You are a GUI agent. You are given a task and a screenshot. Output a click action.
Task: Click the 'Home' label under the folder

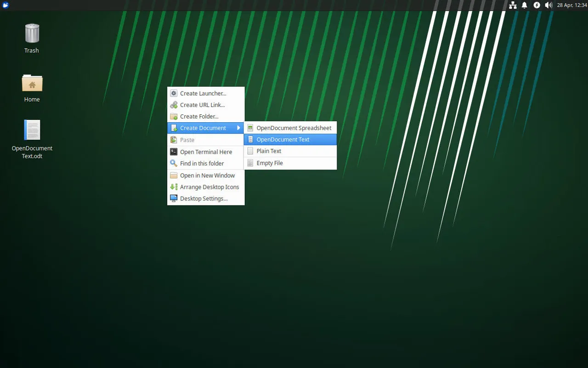32,99
